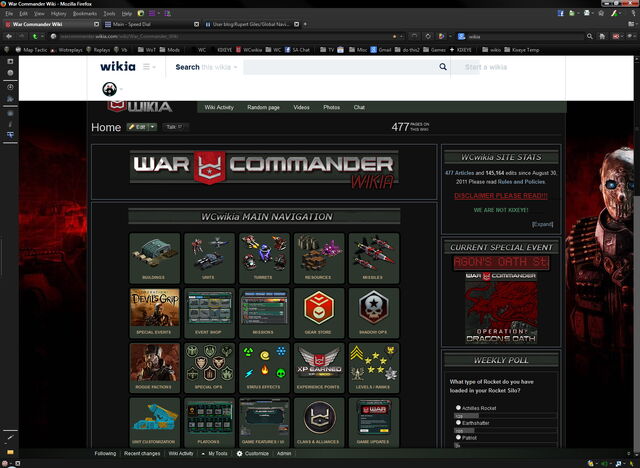Open the Tools menu
Image resolution: width=640 pixels, height=468 pixels.
pos(109,13)
